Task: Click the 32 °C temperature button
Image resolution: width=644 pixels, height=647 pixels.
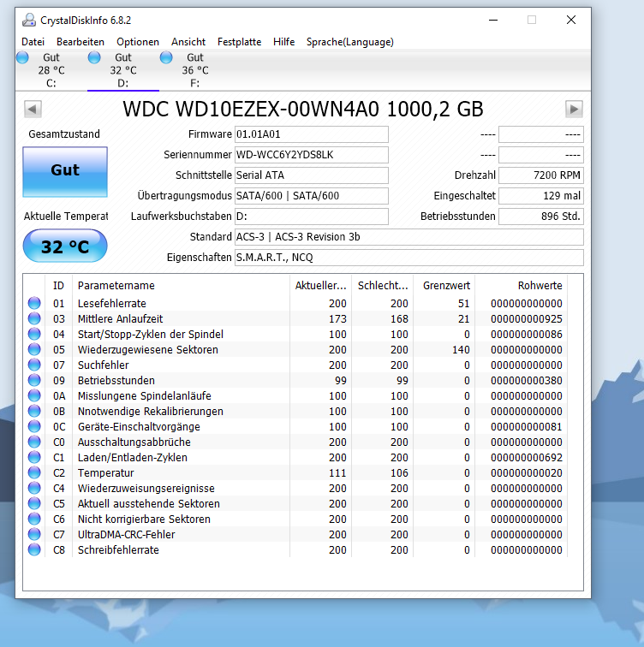Action: click(x=65, y=246)
